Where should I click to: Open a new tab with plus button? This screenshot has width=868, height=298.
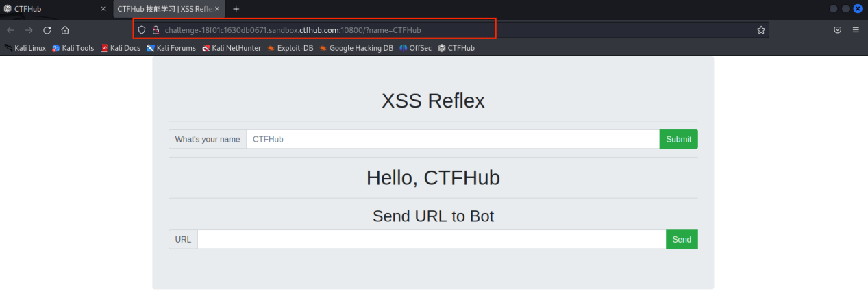pyautogui.click(x=236, y=9)
